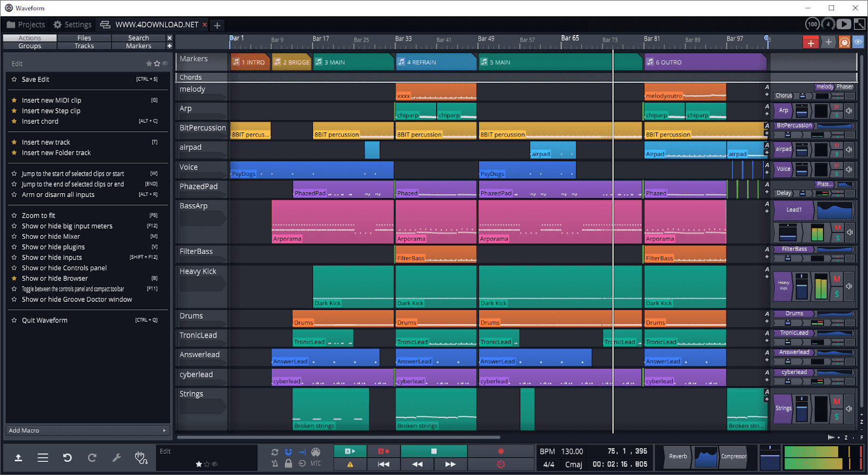Switch to the Groups tab
Image resolution: width=868 pixels, height=475 pixels.
point(30,46)
